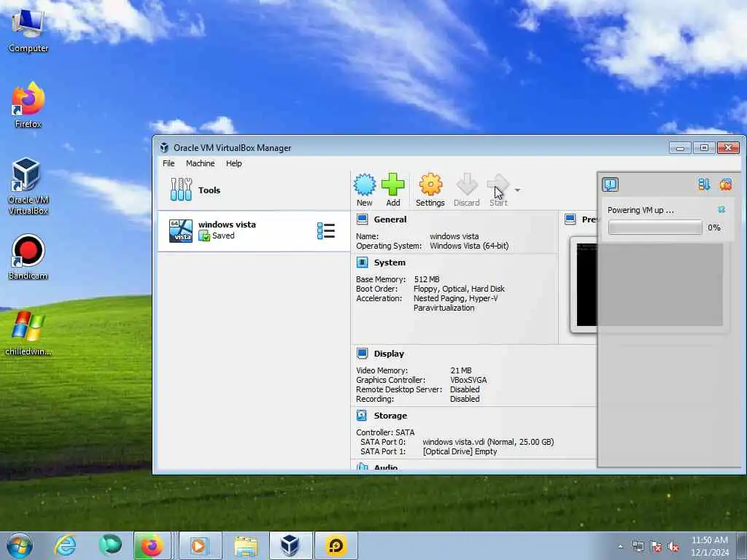
Task: Open the Oracle VM VirtualBox desktop shortcut
Action: [x=28, y=187]
